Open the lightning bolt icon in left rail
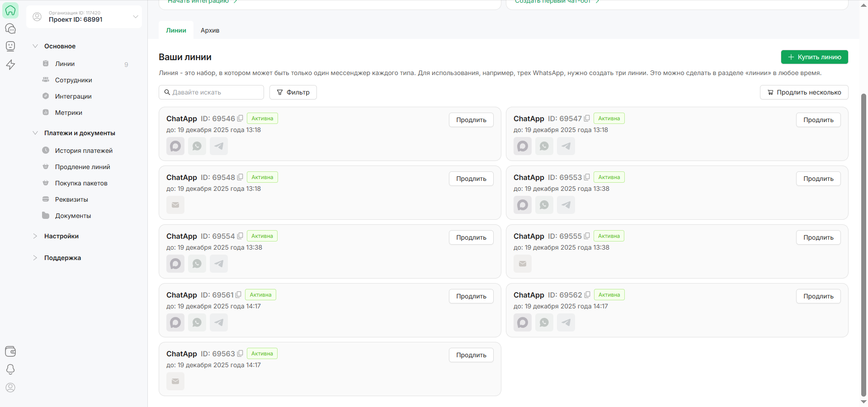 pyautogui.click(x=10, y=65)
